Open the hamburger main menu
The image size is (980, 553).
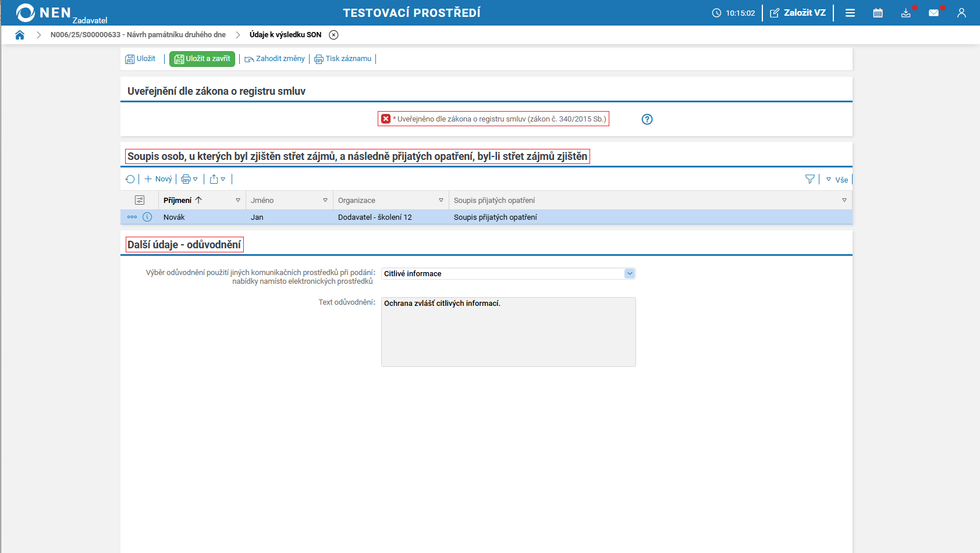coord(850,13)
